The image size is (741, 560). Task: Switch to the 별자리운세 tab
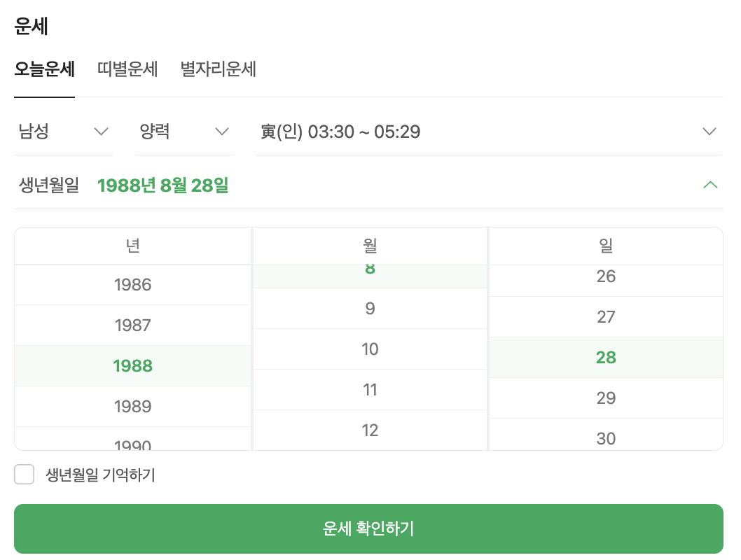tap(218, 70)
